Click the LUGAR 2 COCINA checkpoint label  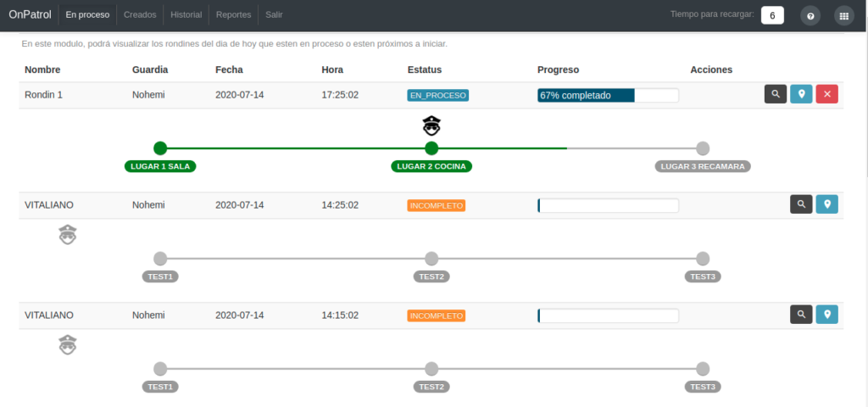tap(431, 166)
